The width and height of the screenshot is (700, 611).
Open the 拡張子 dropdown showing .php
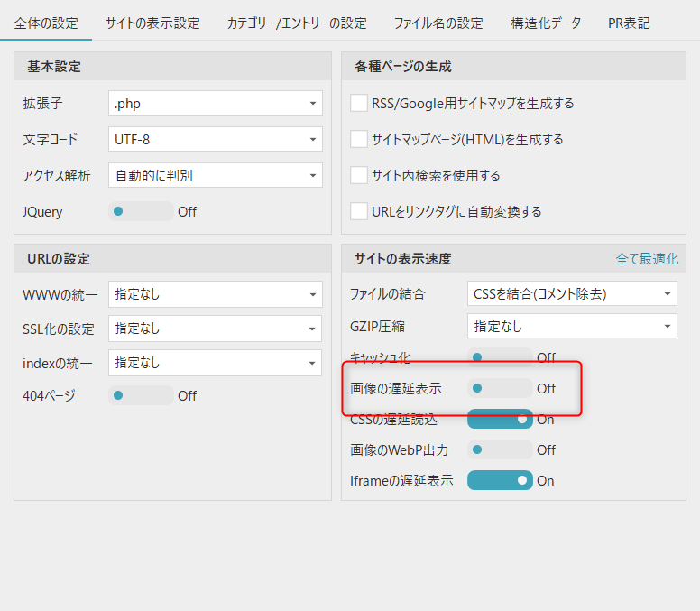pos(215,104)
